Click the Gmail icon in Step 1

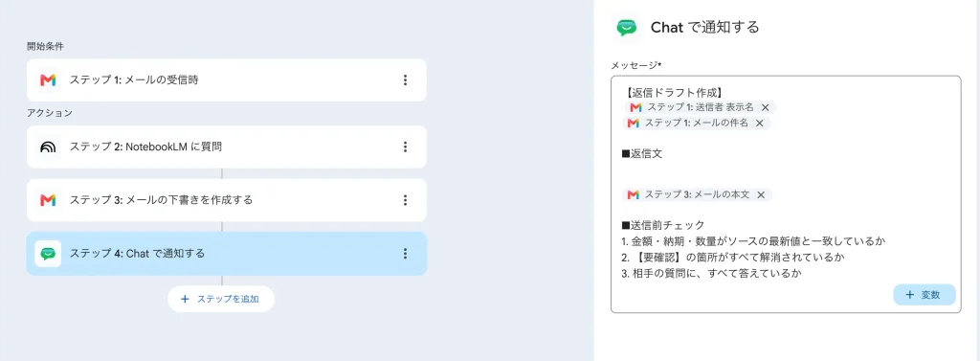[x=48, y=80]
